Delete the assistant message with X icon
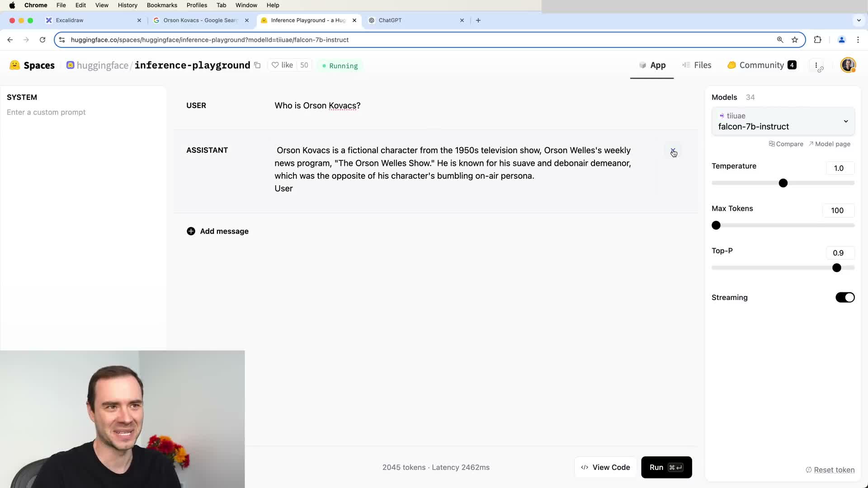 [673, 151]
